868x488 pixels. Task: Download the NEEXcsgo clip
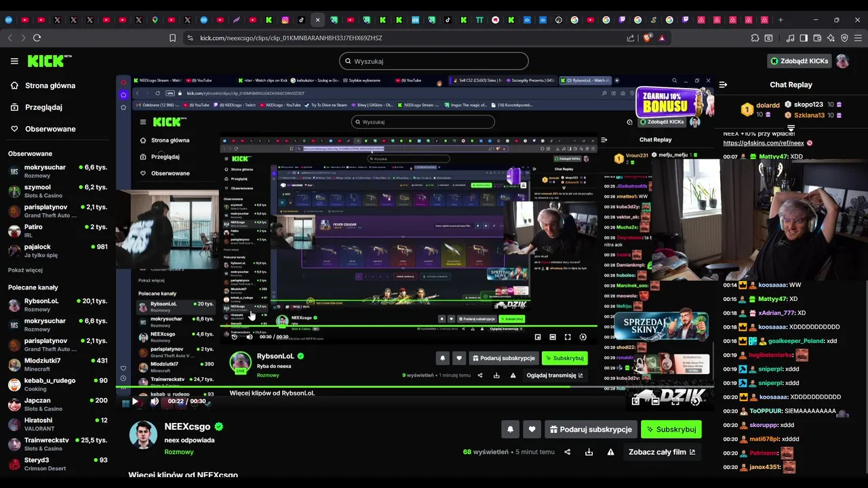[589, 452]
